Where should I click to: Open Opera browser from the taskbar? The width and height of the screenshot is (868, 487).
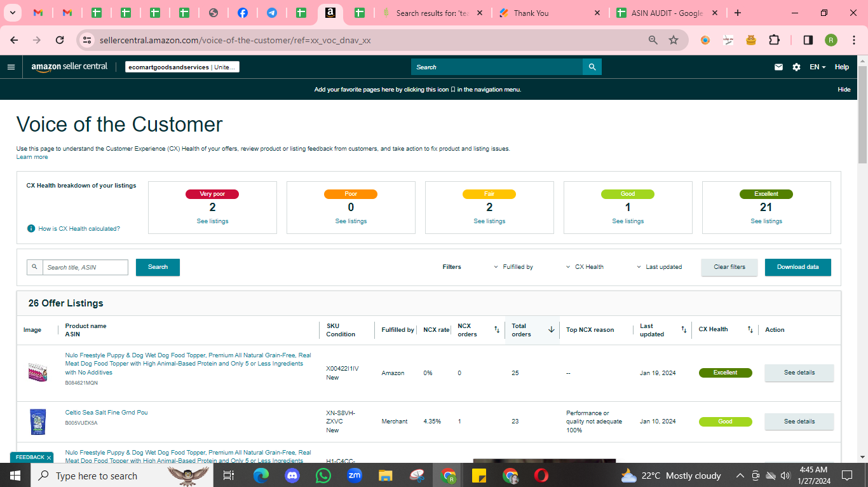pyautogui.click(x=541, y=476)
